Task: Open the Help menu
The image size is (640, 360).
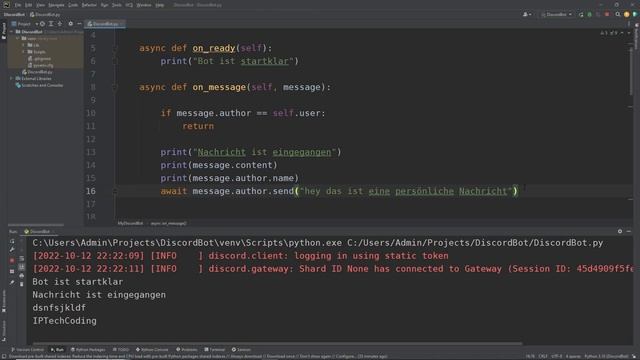Action: coord(160,5)
